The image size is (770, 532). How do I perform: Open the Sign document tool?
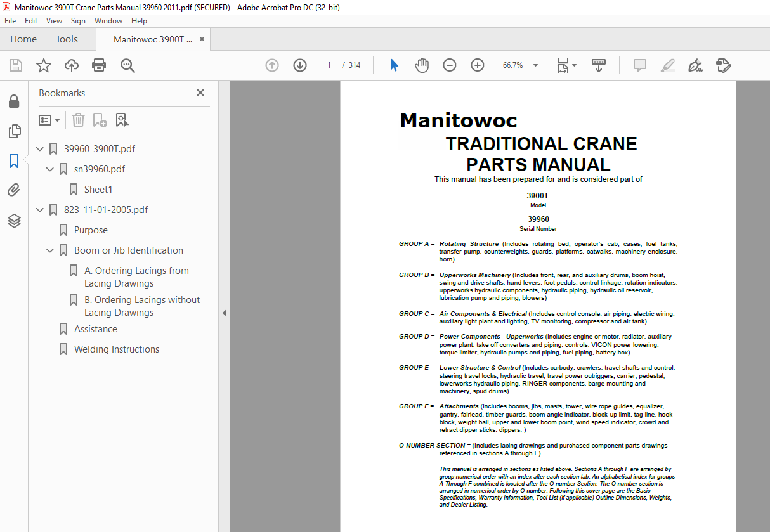point(695,65)
